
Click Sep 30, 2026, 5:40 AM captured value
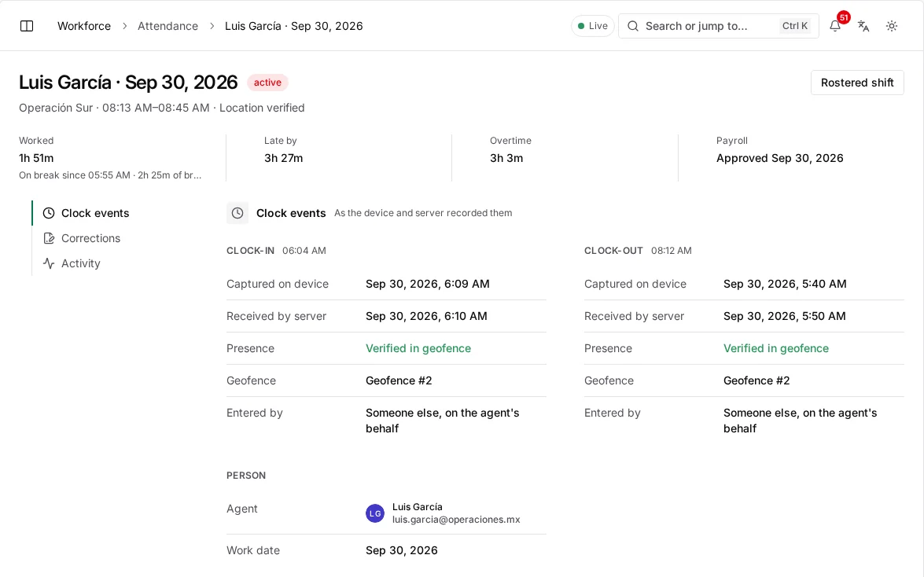click(x=785, y=284)
